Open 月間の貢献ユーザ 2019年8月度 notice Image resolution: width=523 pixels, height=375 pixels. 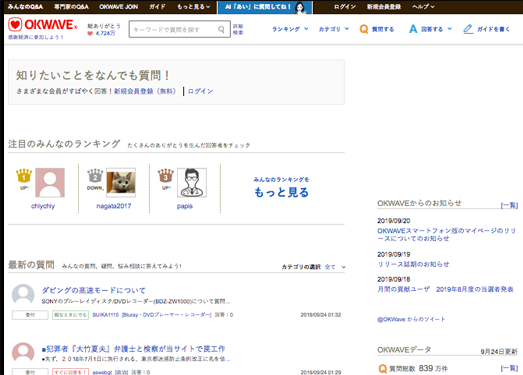(445, 289)
